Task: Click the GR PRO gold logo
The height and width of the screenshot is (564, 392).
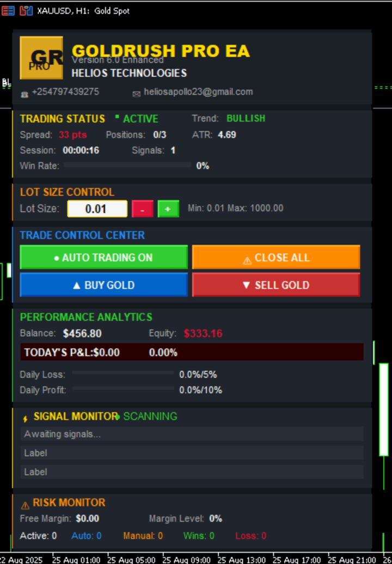Action: pyautogui.click(x=41, y=58)
